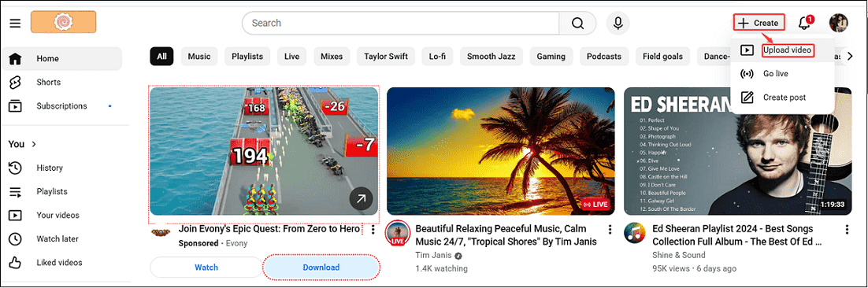Screen dimensions: 868x288
Task: Select the Mixes filter chip
Action: click(x=332, y=57)
